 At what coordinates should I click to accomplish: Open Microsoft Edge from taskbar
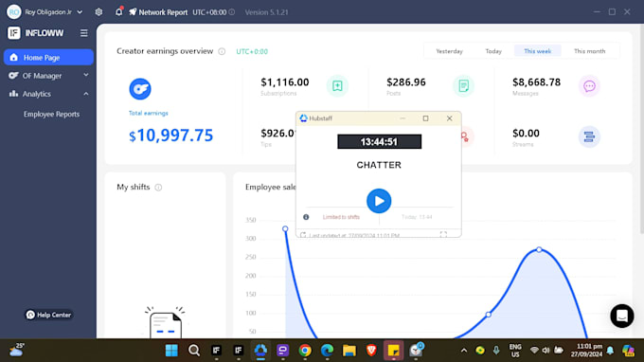(x=327, y=351)
